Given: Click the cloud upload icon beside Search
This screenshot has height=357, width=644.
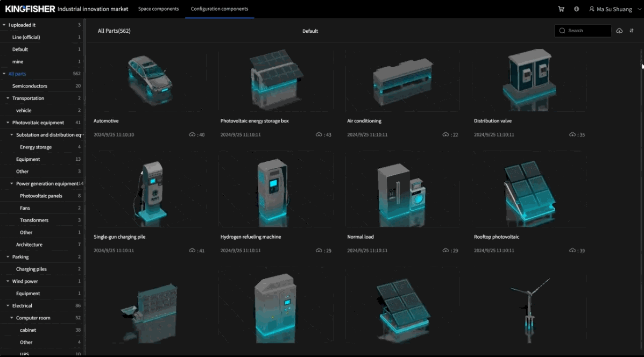Looking at the screenshot, I should coord(619,31).
